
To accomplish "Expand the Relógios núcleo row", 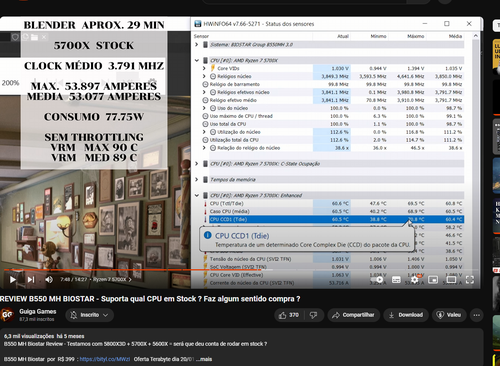I will [x=204, y=76].
